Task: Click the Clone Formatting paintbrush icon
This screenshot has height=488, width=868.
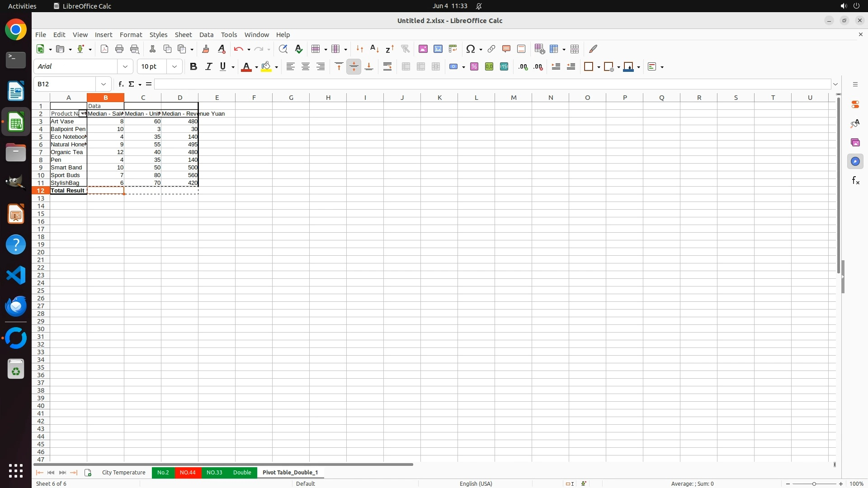Action: [x=206, y=49]
